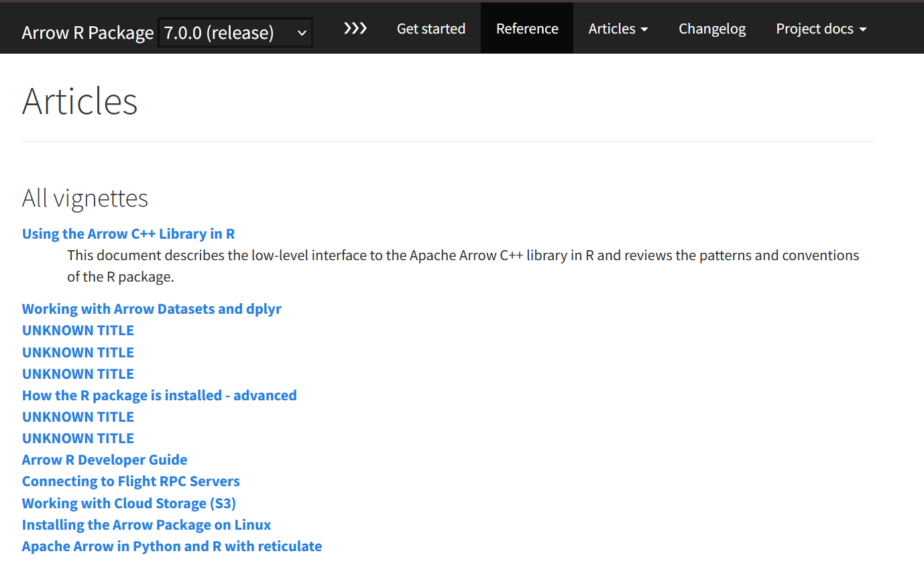
Task: Open the last UNKNOWN TITLE link above Developer Guide
Action: [x=78, y=439]
